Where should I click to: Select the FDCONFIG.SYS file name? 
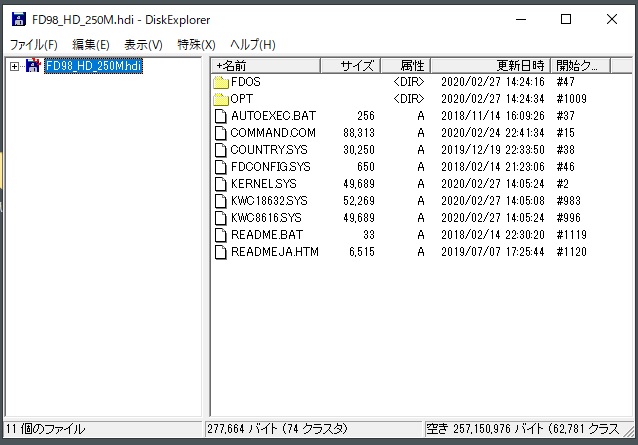(271, 167)
